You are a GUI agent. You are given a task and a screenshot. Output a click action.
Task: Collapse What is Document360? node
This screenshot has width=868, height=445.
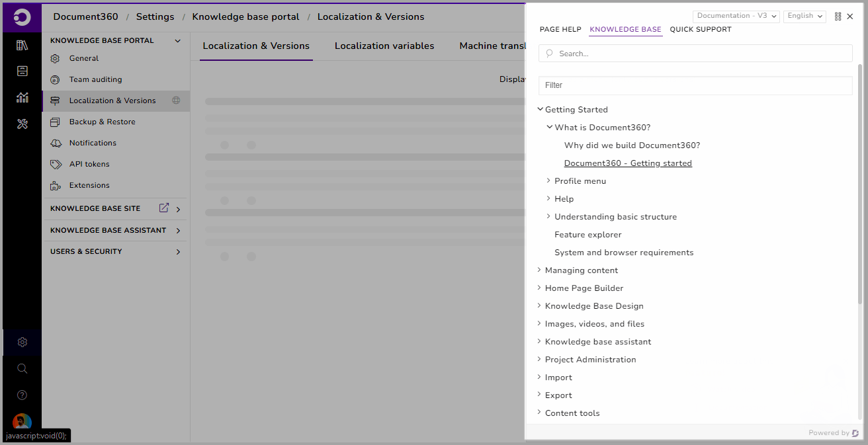(x=549, y=127)
